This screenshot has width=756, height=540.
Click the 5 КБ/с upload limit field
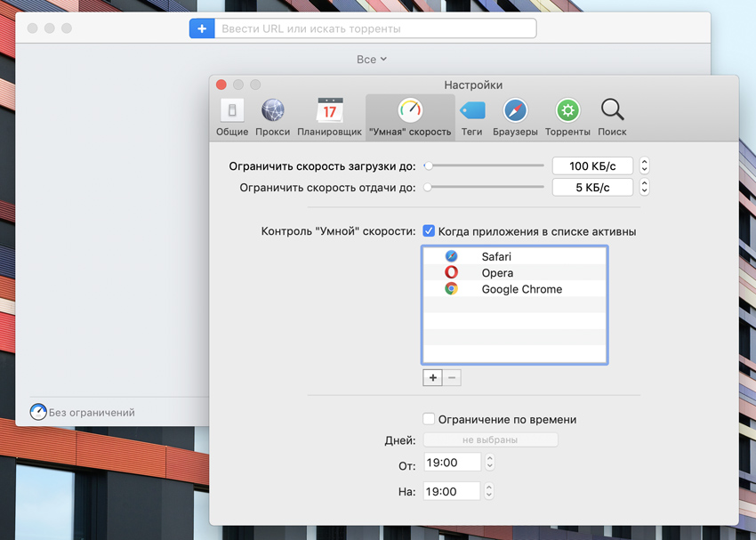(592, 187)
